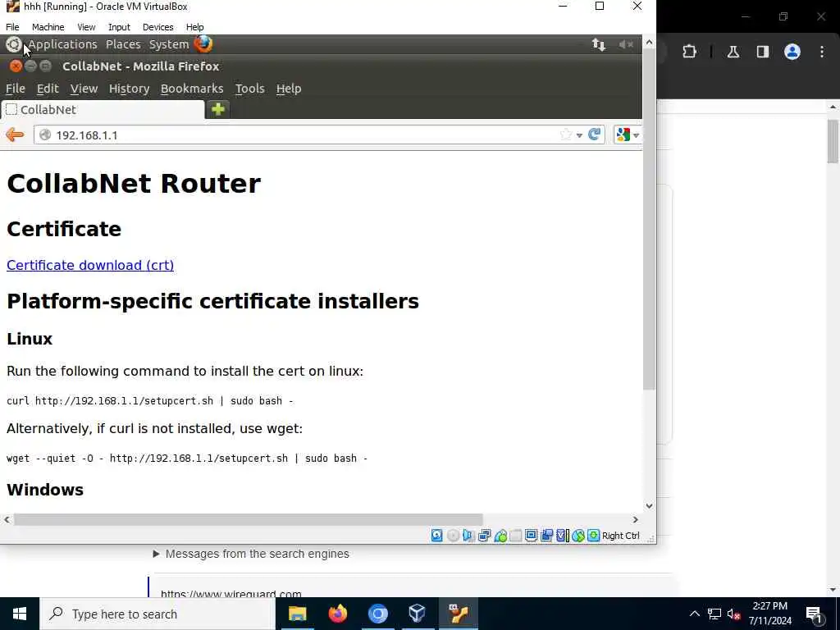The width and height of the screenshot is (840, 630).
Task: Close the guest Firefox window with red button
Action: click(16, 66)
